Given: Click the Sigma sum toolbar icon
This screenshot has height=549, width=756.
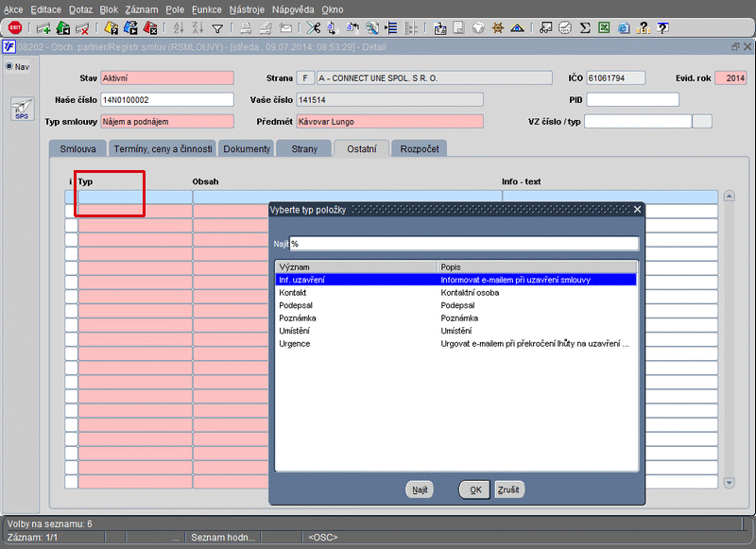Looking at the screenshot, I should [585, 28].
